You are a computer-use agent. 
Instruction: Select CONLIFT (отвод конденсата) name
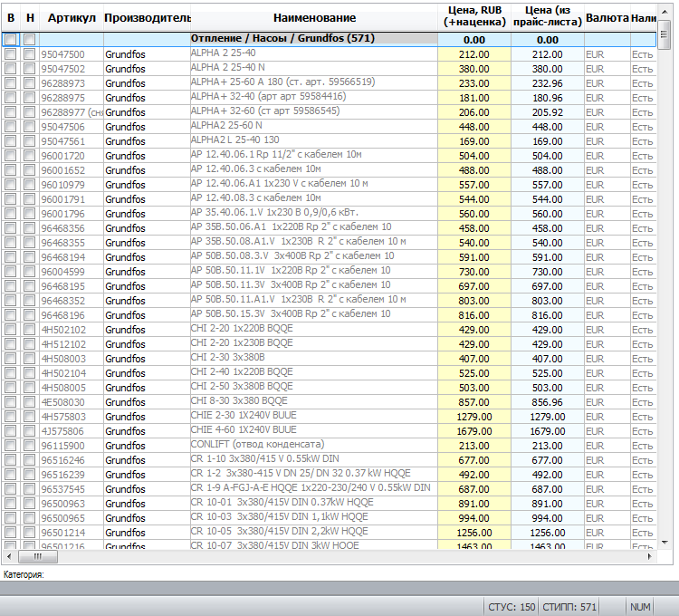(258, 444)
